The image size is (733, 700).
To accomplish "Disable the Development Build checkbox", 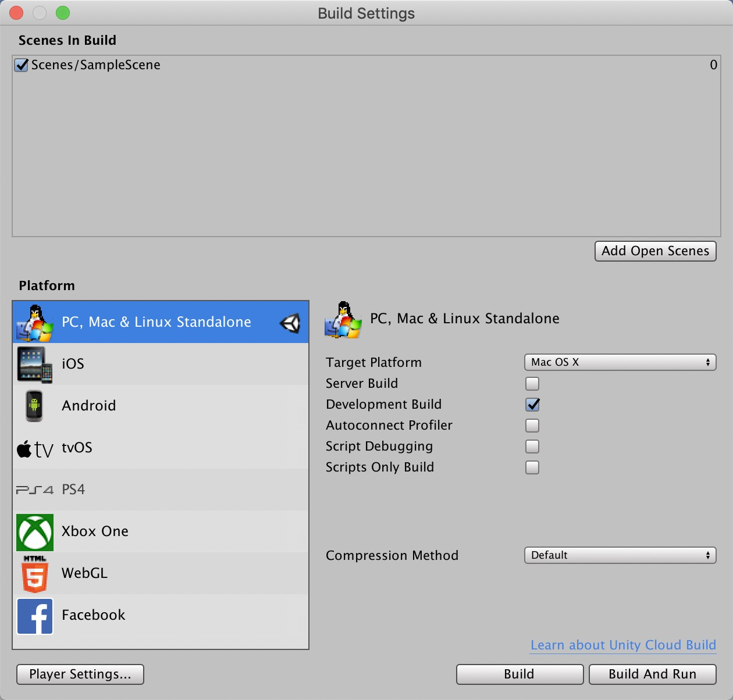I will pyautogui.click(x=532, y=405).
